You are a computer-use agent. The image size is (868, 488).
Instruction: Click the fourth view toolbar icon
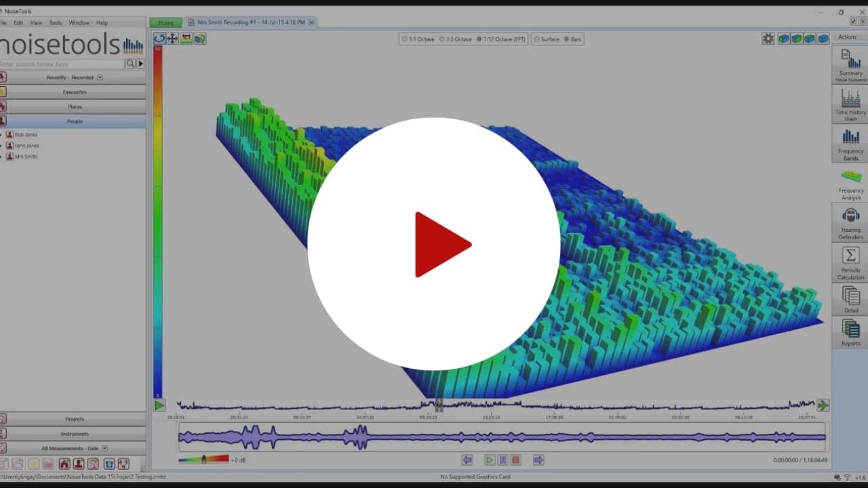[199, 39]
